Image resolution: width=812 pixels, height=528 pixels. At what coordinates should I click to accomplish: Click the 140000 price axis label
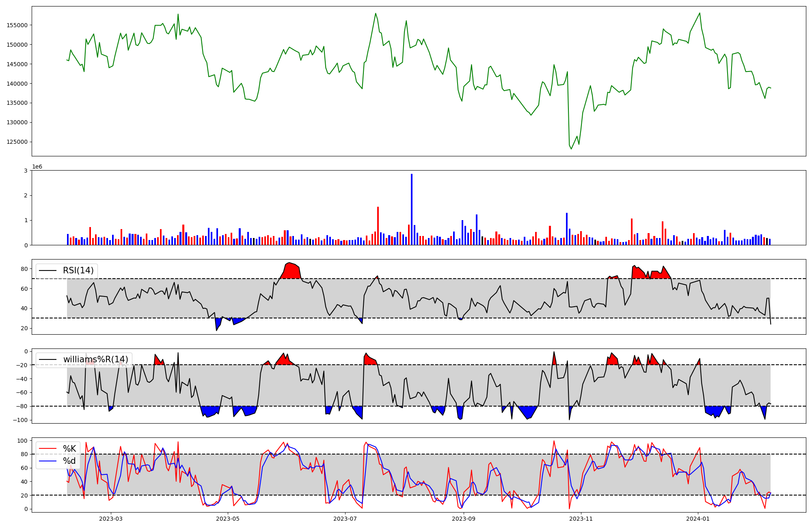pyautogui.click(x=17, y=84)
